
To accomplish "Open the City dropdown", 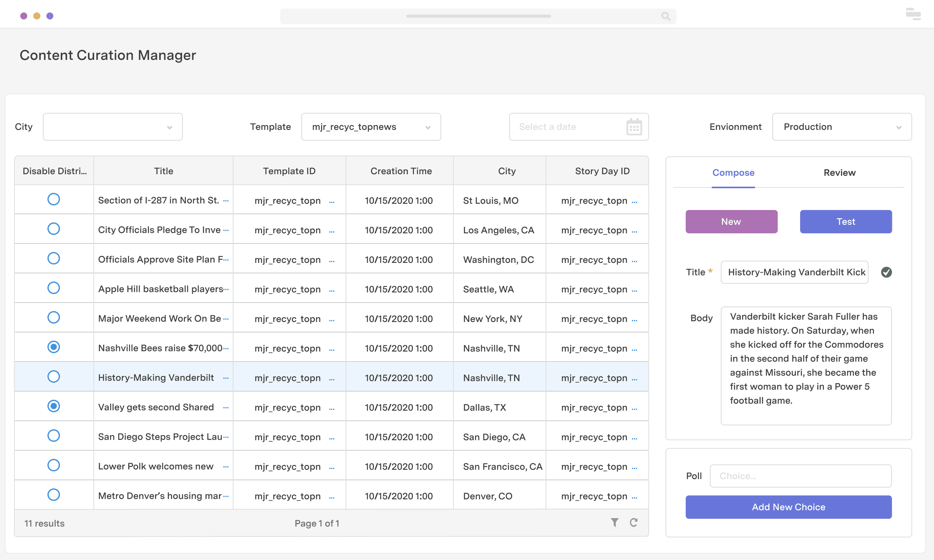I will pos(112,126).
